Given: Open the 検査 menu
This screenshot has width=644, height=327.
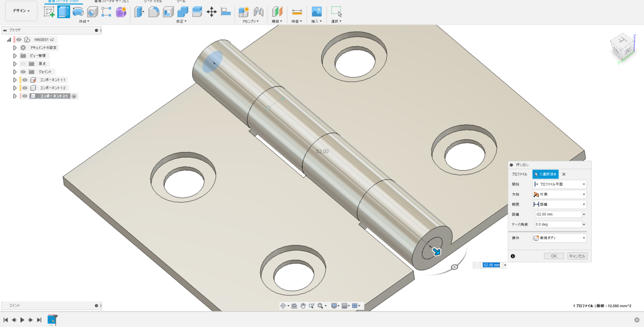Looking at the screenshot, I should (x=296, y=21).
